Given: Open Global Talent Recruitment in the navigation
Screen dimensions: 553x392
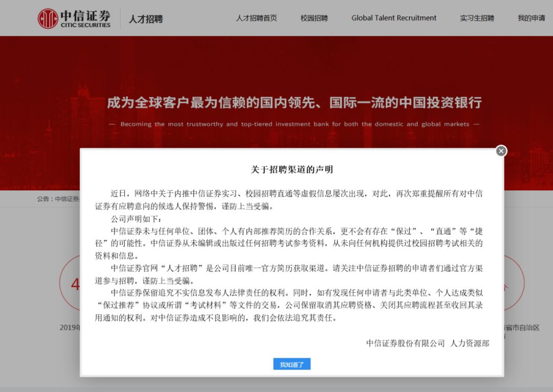Looking at the screenshot, I should click(394, 18).
